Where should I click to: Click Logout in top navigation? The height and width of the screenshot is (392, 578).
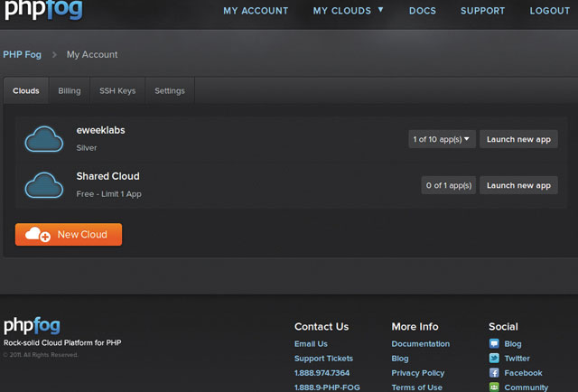pos(550,11)
